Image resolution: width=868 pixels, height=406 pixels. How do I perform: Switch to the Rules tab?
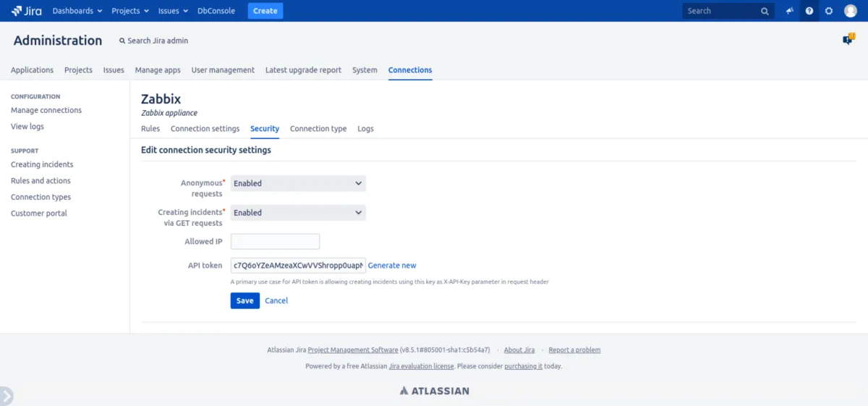click(150, 129)
